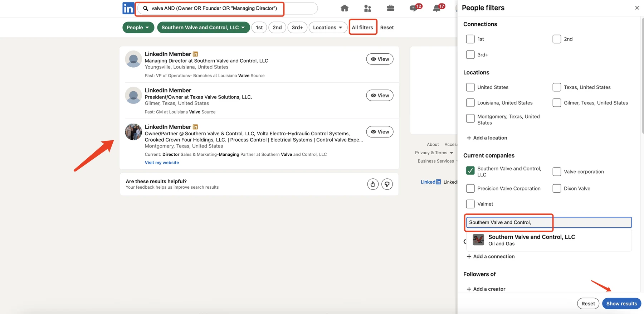The image size is (644, 314).
Task: Check Valmet company checkbox
Action: [x=470, y=204]
